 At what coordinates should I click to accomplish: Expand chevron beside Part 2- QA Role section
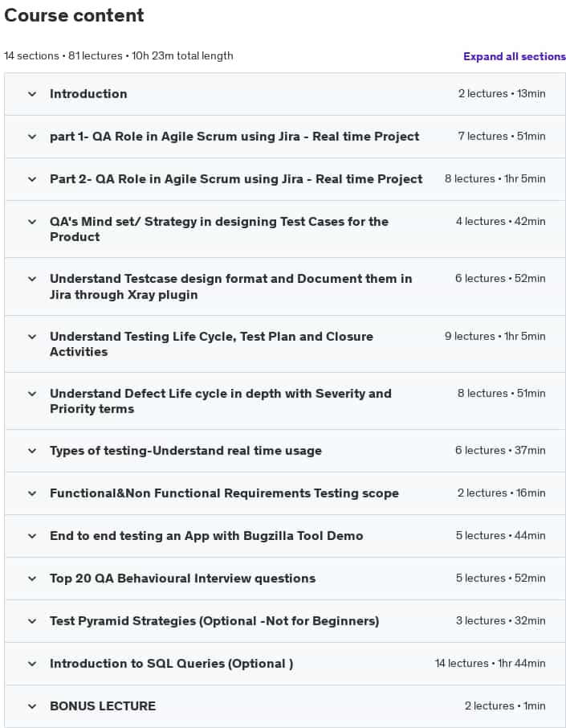(x=32, y=179)
